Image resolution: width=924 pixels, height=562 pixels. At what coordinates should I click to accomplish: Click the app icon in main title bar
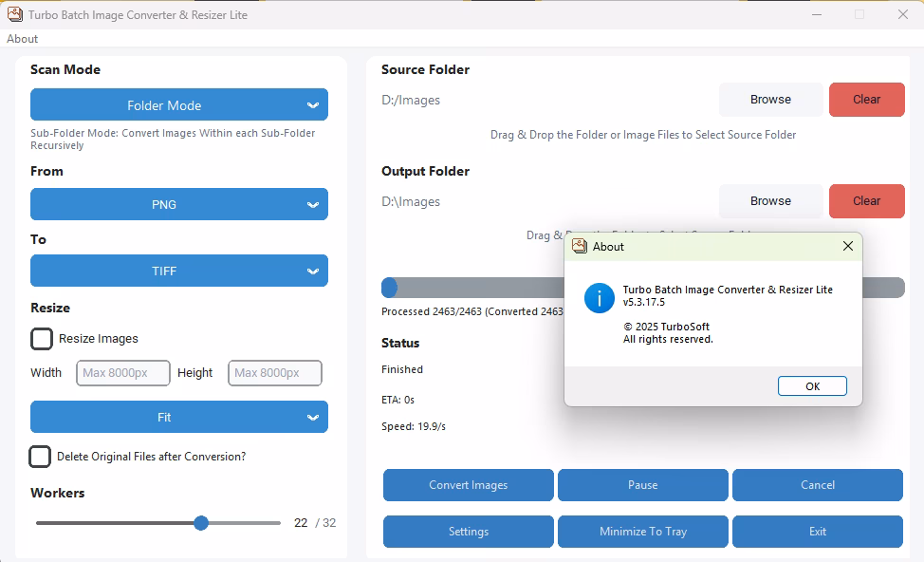(x=15, y=15)
